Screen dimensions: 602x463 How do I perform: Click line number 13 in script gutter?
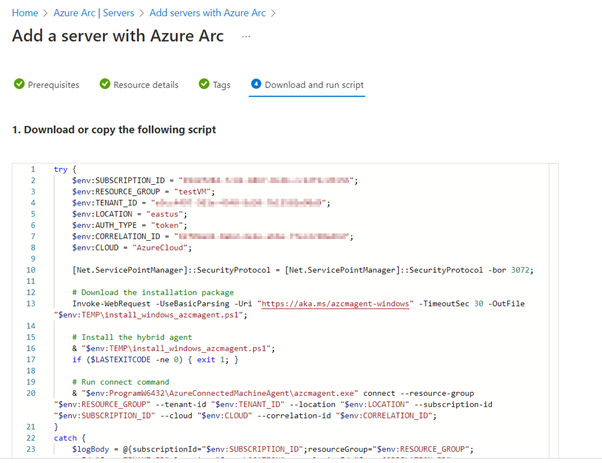[x=32, y=301]
